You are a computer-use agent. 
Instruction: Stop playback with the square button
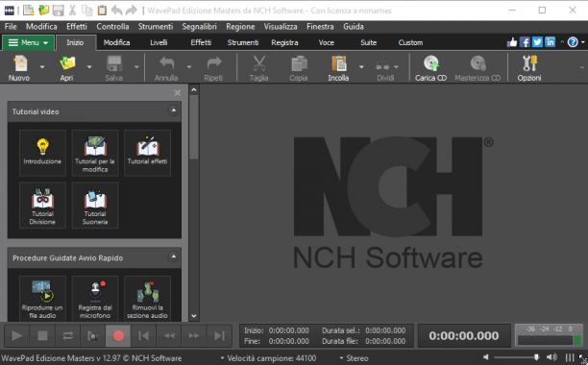(42, 336)
